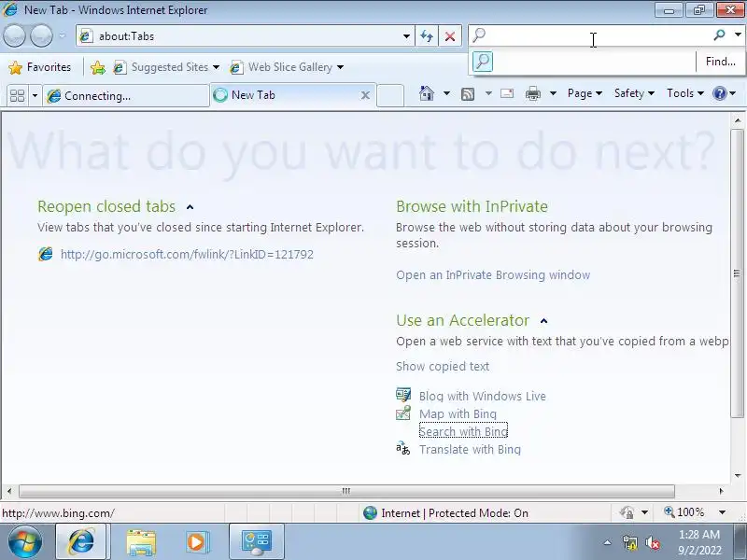747x560 pixels.
Task: Click the Control Panel taskbar icon
Action: point(257,542)
